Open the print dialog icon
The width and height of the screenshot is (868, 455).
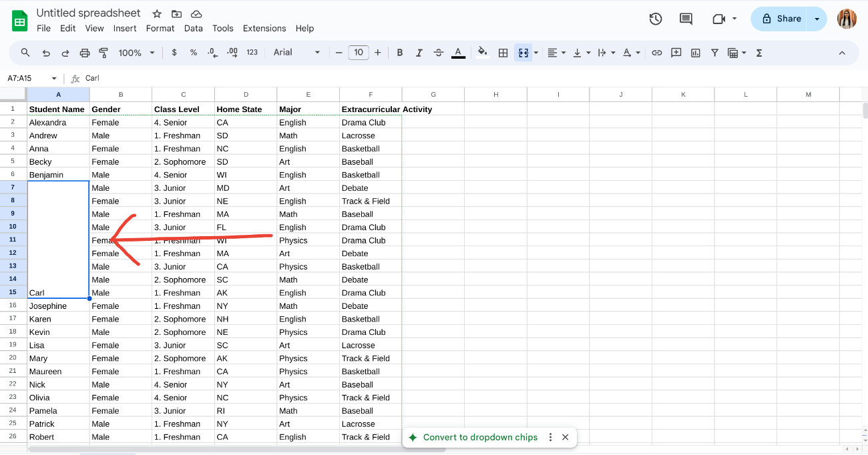85,53
